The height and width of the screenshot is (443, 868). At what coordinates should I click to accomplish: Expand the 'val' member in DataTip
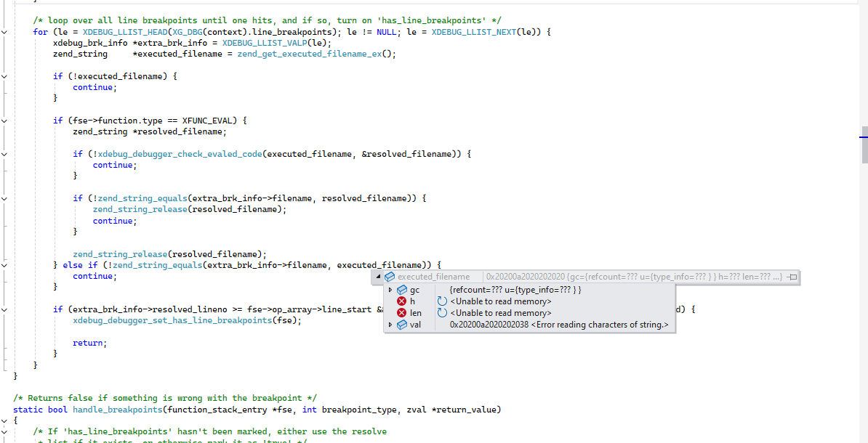pos(390,325)
